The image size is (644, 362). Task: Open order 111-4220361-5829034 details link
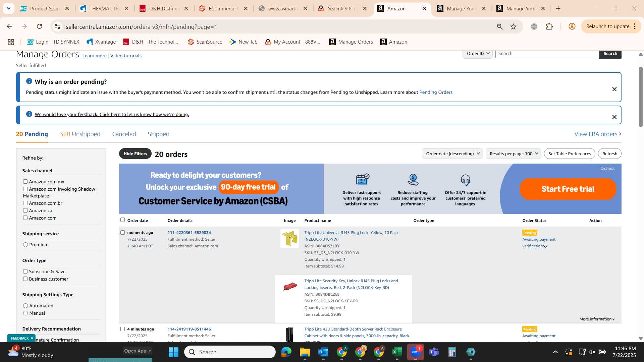(189, 233)
